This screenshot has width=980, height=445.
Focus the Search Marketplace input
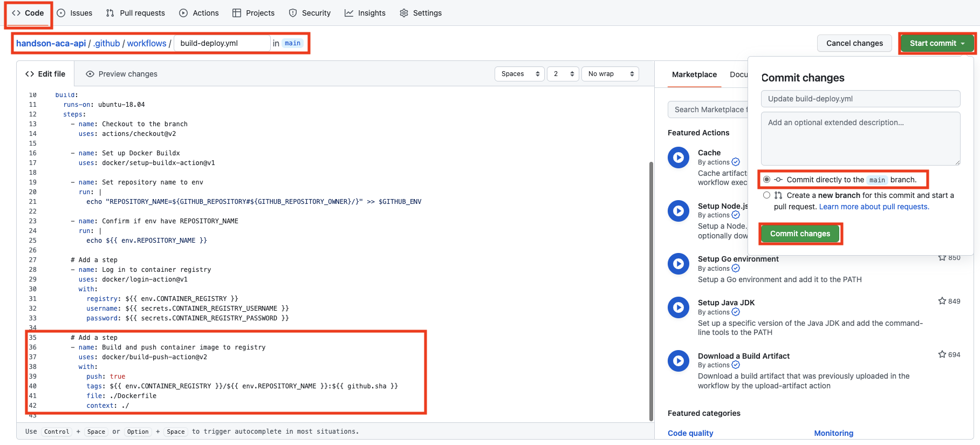708,109
